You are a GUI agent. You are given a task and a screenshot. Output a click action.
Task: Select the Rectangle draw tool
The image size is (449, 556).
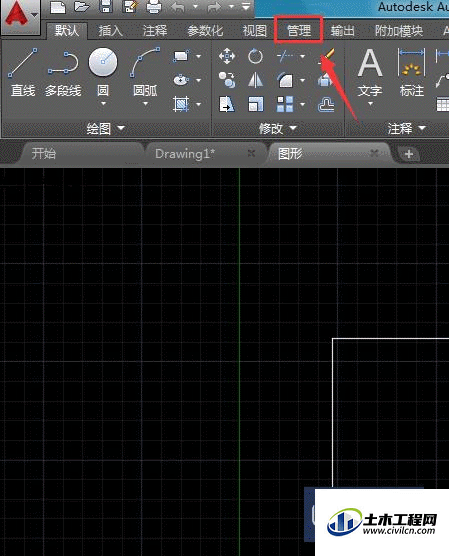181,56
